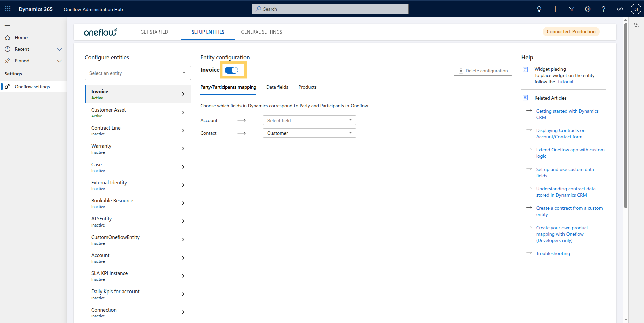
Task: Expand the Warranty entity chevron
Action: coord(183,148)
